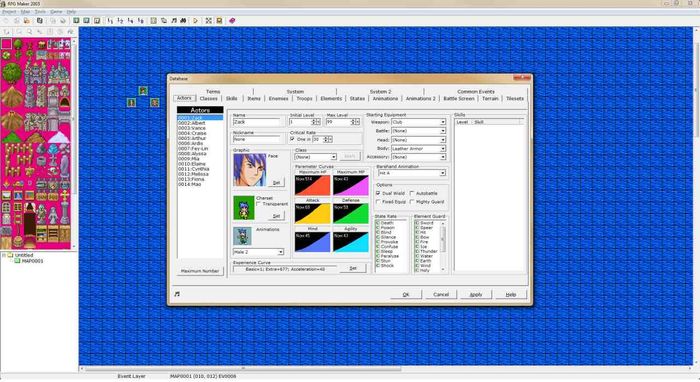Collapse the Untitled project tree node
Screen dimensions: 700x382
[4, 255]
